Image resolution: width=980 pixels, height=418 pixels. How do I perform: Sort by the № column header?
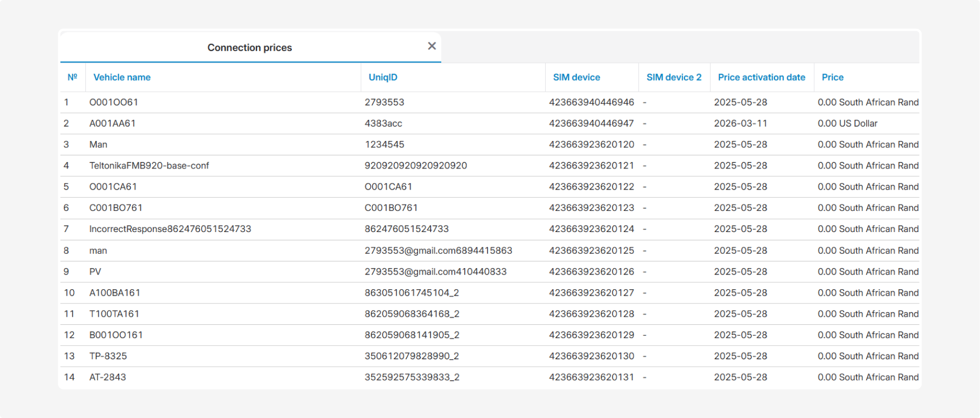(x=73, y=77)
